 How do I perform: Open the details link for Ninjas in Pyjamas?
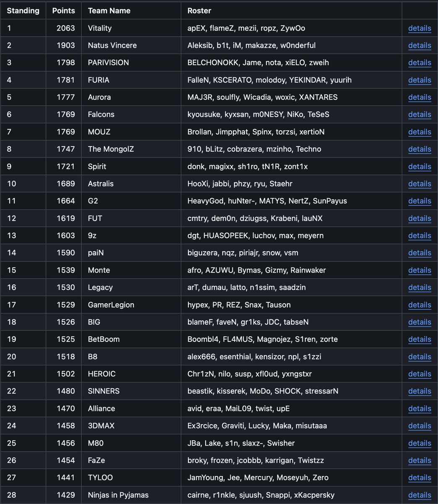[420, 495]
